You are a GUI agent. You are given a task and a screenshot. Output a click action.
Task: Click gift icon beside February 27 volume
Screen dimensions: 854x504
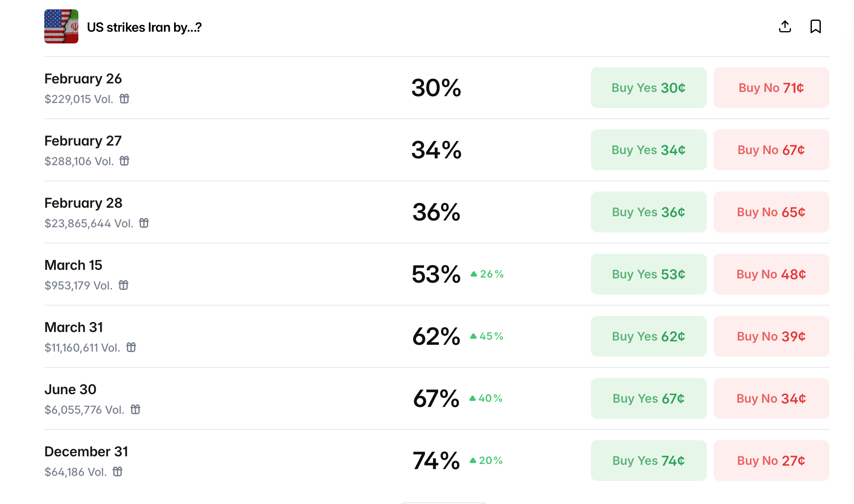(124, 161)
